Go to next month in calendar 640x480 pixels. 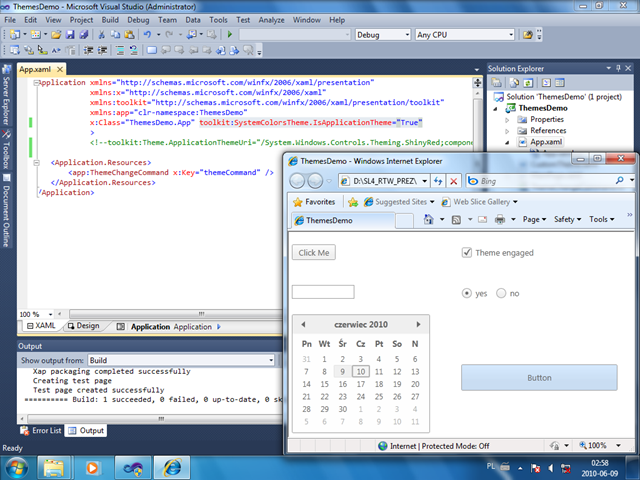pos(418,324)
